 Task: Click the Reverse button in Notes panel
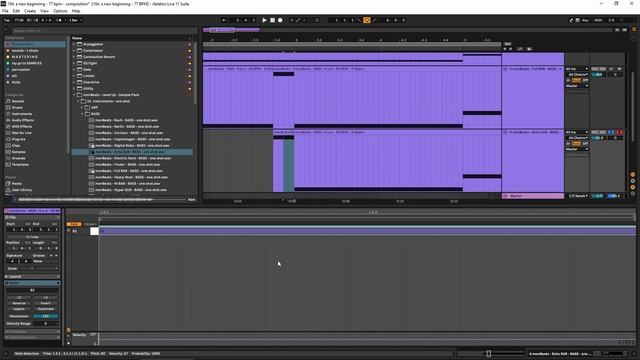(19, 303)
